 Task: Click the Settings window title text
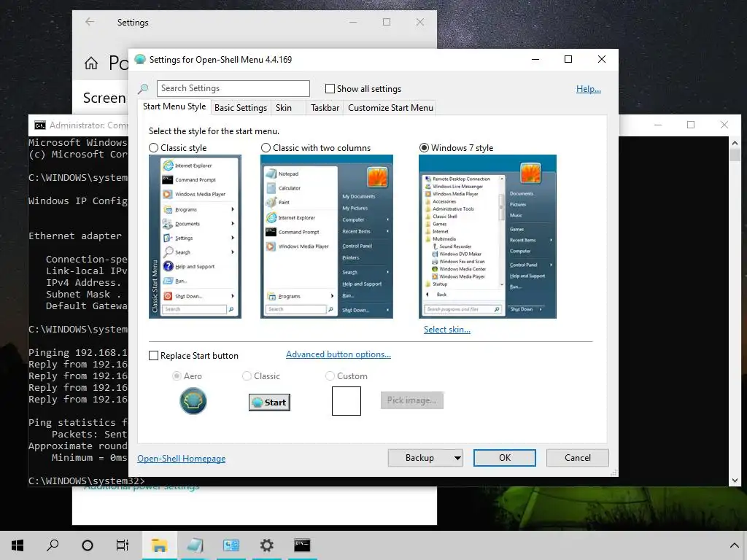[133, 23]
